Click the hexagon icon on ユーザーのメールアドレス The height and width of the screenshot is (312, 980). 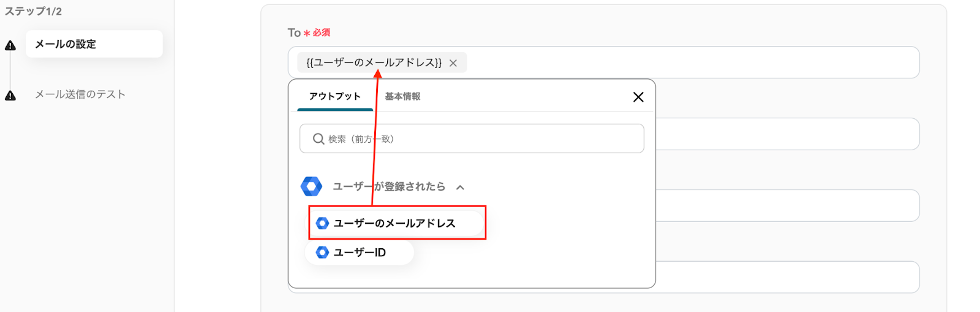322,223
